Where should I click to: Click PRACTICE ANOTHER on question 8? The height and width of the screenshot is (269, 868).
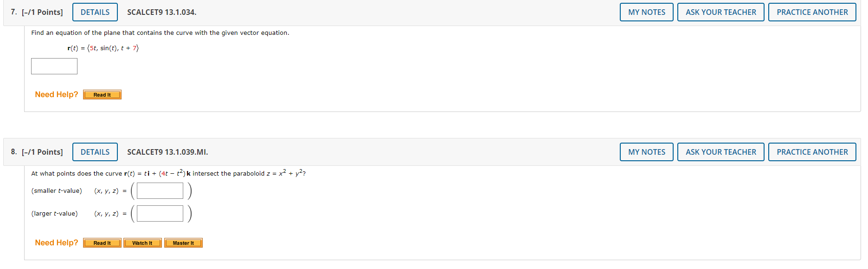click(x=812, y=152)
